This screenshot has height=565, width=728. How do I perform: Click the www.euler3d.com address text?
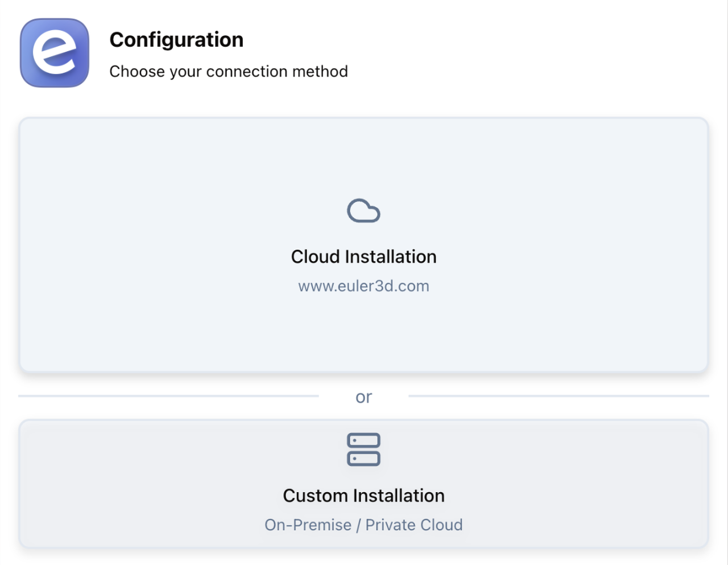point(363,286)
